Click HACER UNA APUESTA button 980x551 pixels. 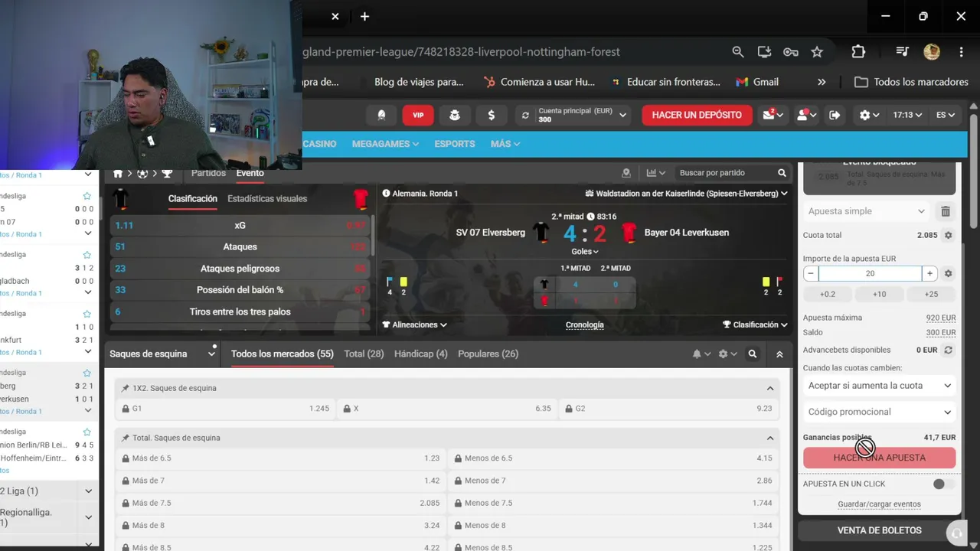(x=879, y=458)
